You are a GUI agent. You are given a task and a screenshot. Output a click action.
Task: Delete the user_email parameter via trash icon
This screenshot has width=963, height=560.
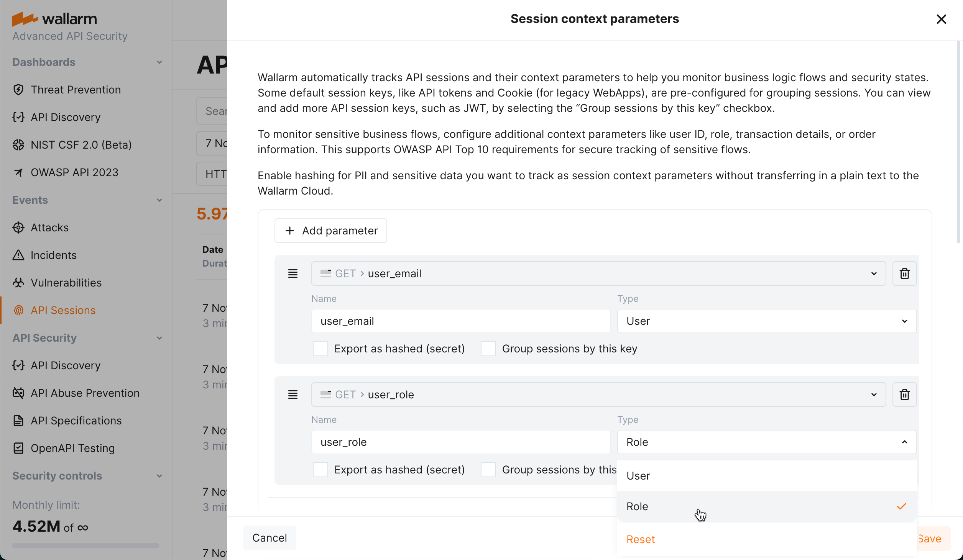(x=904, y=273)
